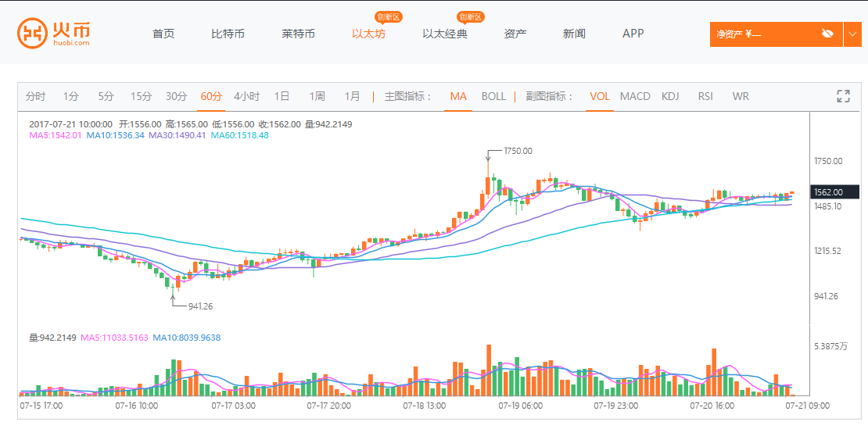Go to the Bitcoin (比特币) page
Screen dimensions: 868x429
click(x=228, y=34)
